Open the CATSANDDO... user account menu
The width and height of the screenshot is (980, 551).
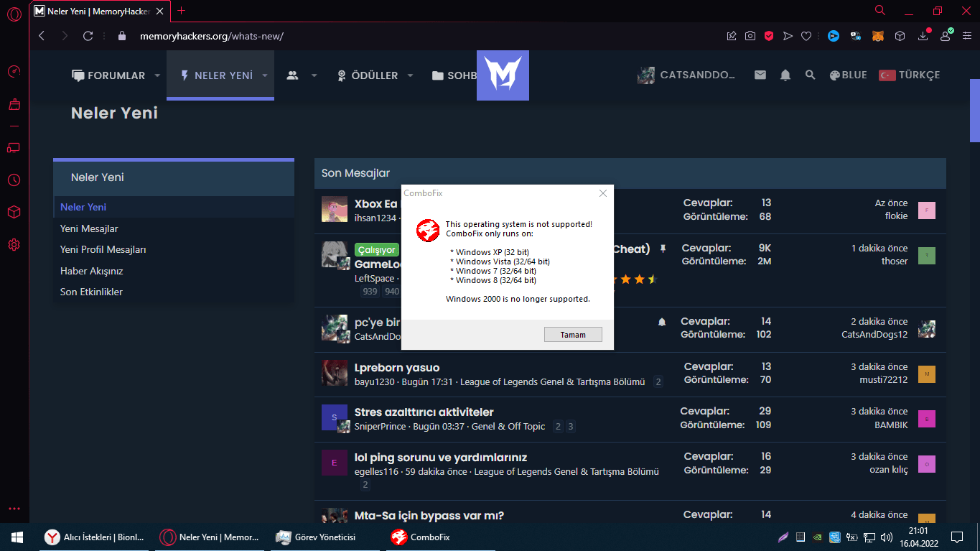(687, 75)
